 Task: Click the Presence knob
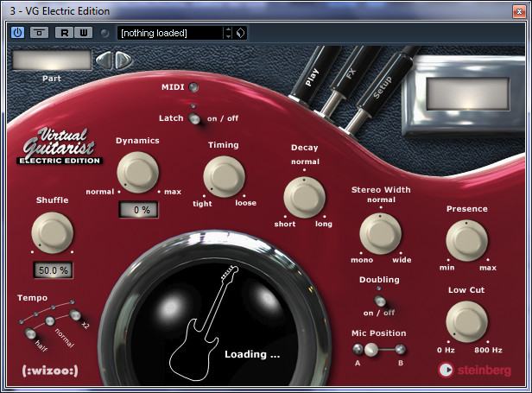(x=467, y=241)
